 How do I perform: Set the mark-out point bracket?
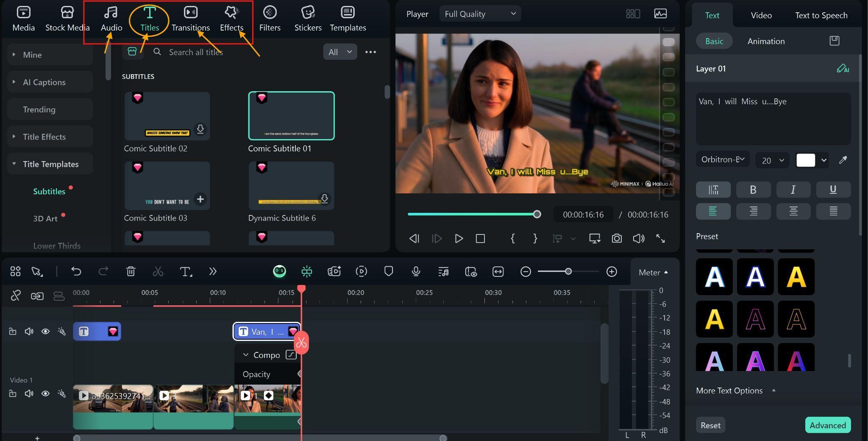tap(535, 238)
